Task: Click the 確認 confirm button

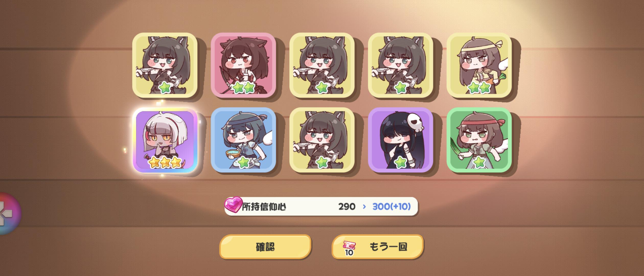Action: [x=265, y=247]
